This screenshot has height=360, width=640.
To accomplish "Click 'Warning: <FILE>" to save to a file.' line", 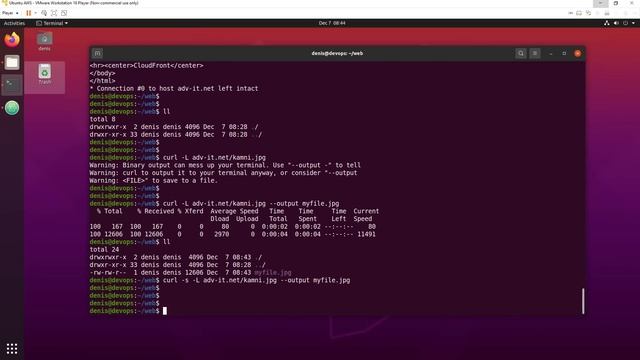I will (153, 180).
